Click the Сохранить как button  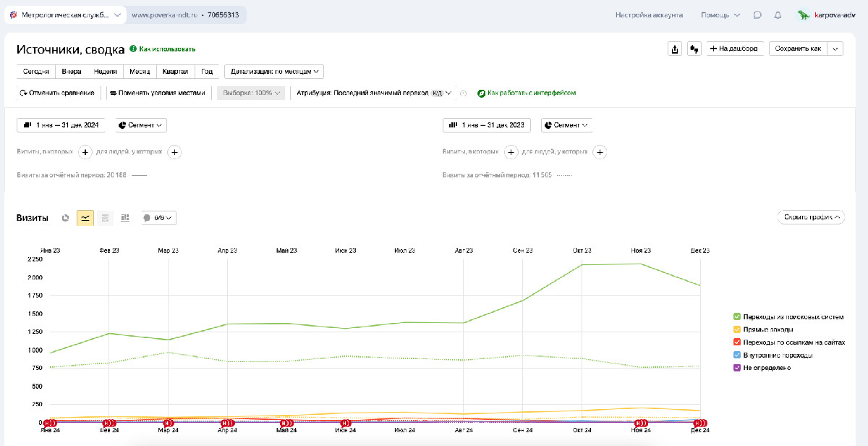click(798, 49)
